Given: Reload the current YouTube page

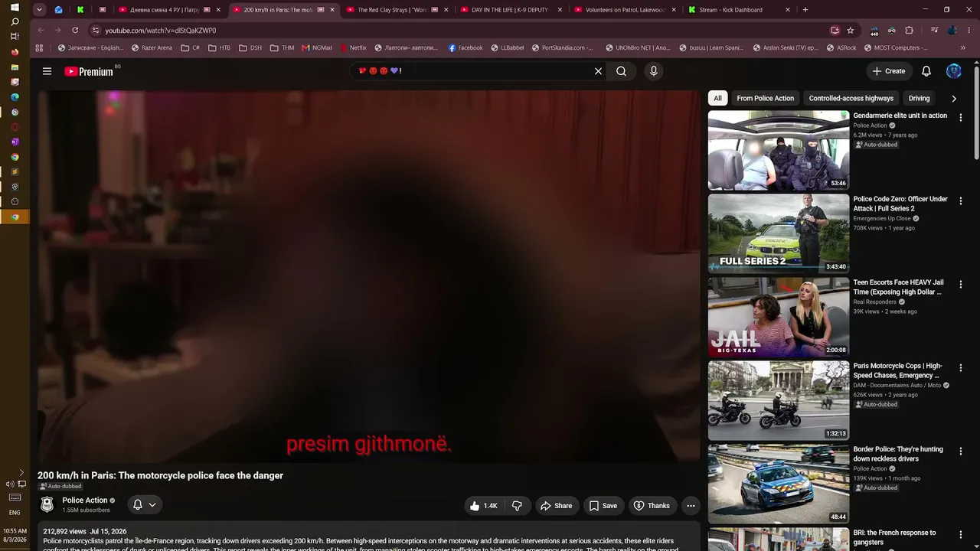Looking at the screenshot, I should pyautogui.click(x=75, y=30).
